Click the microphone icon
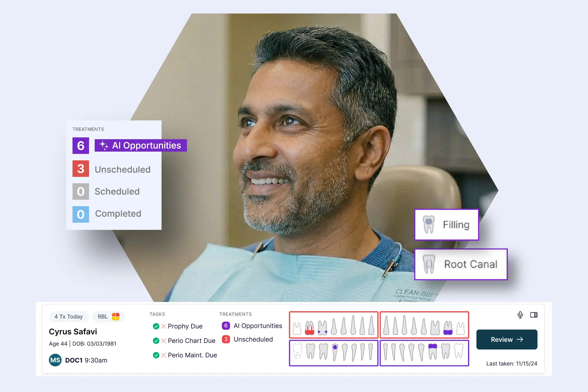The image size is (588, 392). pos(520,315)
